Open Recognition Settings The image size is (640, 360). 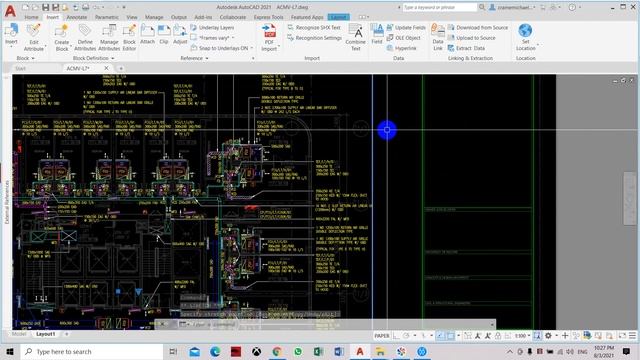coord(314,38)
